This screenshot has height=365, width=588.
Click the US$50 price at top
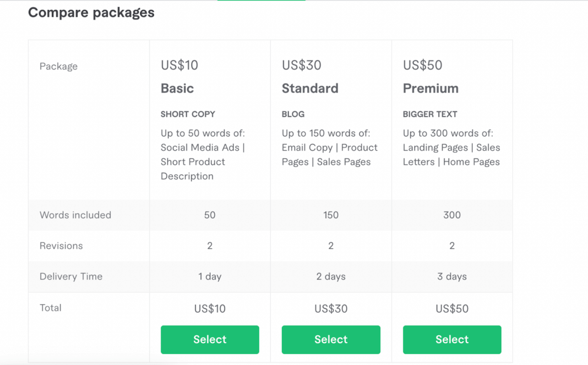[423, 66]
